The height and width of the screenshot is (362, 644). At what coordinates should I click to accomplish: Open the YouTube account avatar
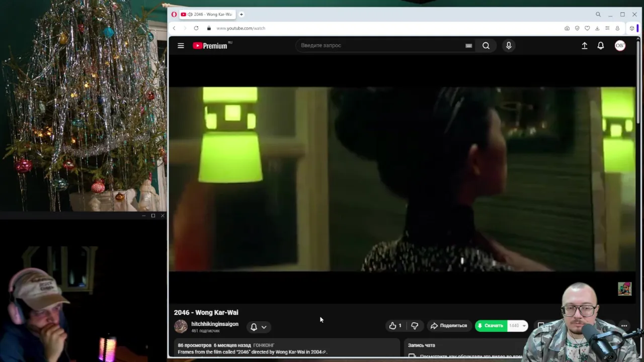point(620,46)
